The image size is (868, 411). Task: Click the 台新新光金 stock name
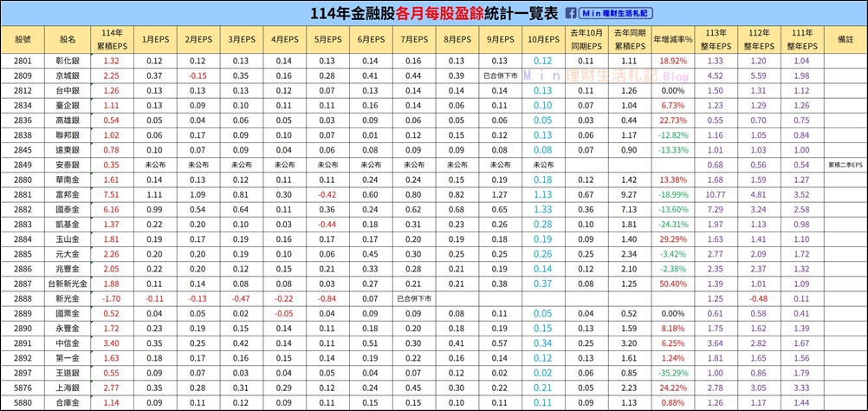click(x=68, y=283)
